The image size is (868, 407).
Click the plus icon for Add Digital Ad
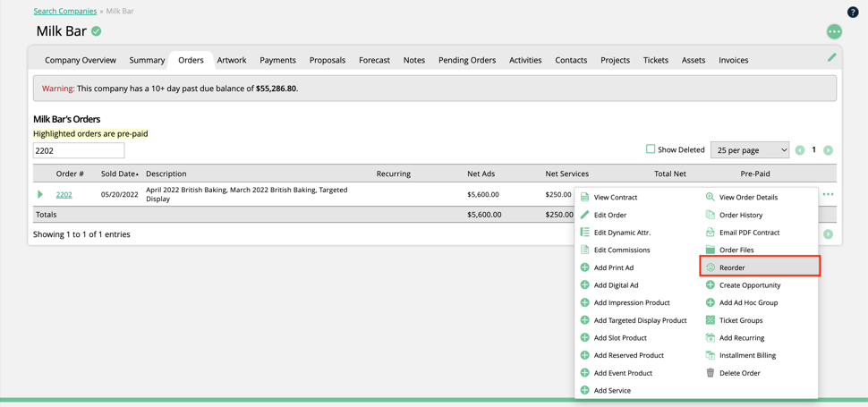(x=584, y=285)
